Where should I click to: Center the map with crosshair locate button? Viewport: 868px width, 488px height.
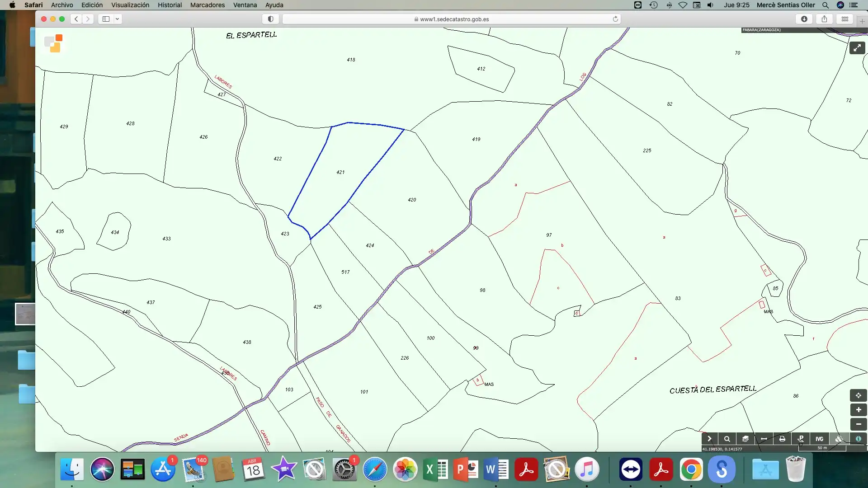point(859,395)
